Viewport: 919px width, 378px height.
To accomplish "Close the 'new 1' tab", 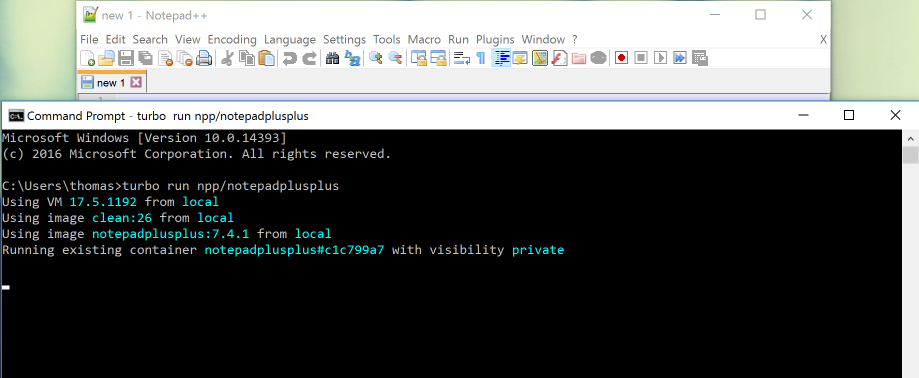I will (136, 83).
